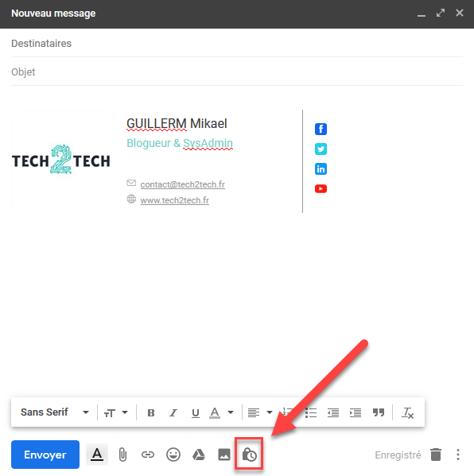Screen dimensions: 474x476
Task: Open the text color picker
Action: pyautogui.click(x=222, y=413)
